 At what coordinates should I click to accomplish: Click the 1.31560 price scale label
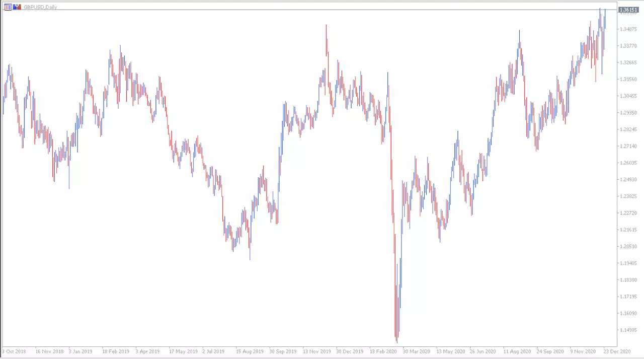[629, 79]
